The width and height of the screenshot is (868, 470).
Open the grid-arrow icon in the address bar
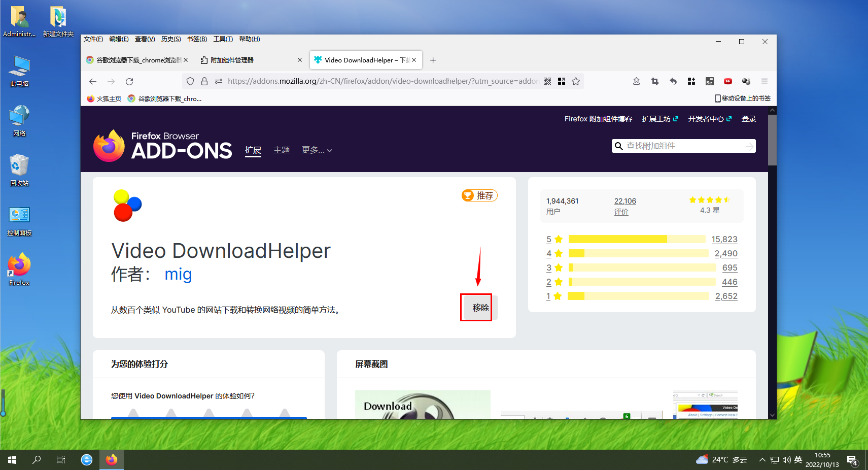pos(562,81)
